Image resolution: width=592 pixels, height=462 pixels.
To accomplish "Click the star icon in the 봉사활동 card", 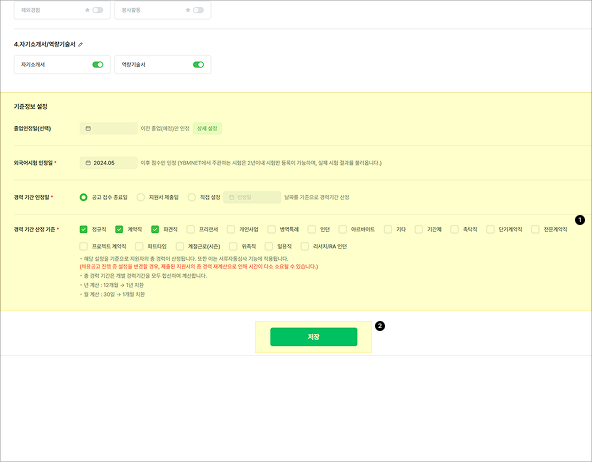I will (x=188, y=10).
